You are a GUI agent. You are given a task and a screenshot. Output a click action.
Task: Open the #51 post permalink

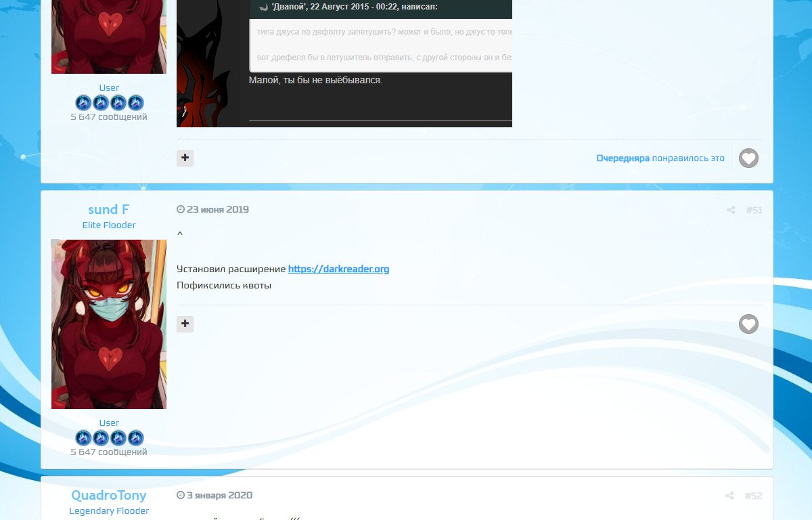point(754,211)
